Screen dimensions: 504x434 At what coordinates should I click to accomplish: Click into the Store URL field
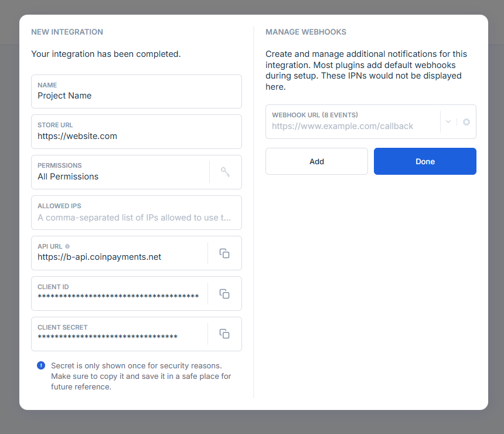tap(136, 136)
